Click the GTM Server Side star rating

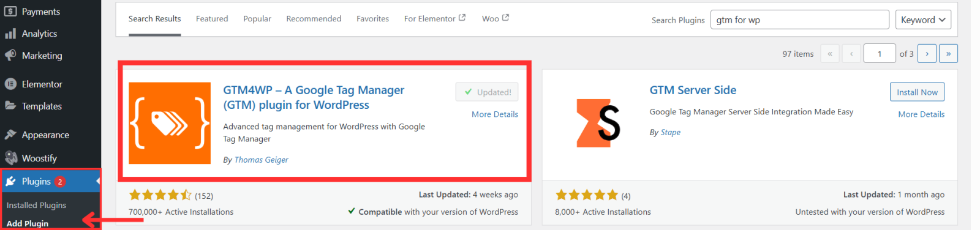587,195
